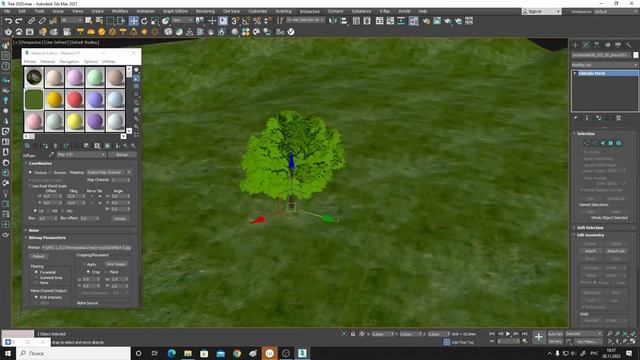The width and height of the screenshot is (640, 360).
Task: Open the Utilities hammer tab in command panel
Action: 629,44
